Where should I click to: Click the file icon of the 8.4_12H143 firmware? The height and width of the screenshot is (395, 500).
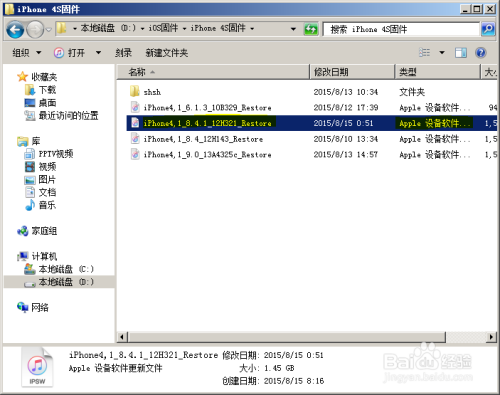pos(135,139)
